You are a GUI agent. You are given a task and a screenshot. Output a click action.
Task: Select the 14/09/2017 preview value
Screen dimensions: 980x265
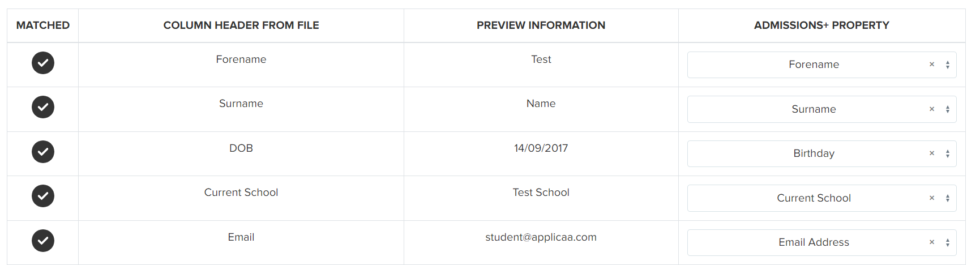point(541,148)
